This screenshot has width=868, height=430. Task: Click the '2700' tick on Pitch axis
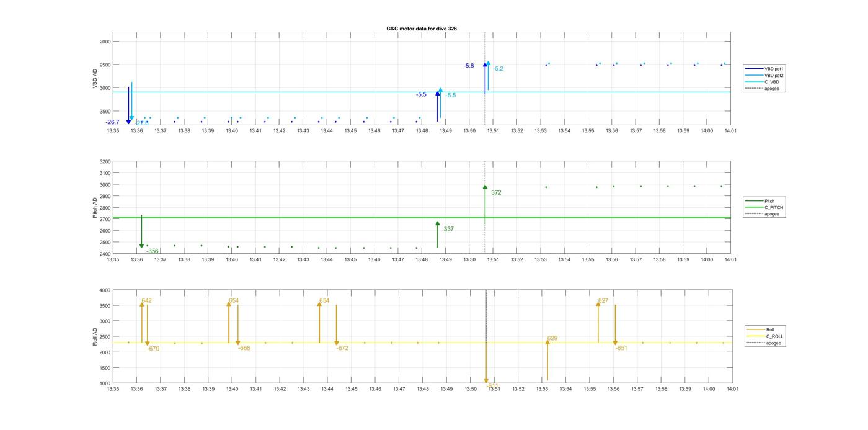[x=104, y=220]
